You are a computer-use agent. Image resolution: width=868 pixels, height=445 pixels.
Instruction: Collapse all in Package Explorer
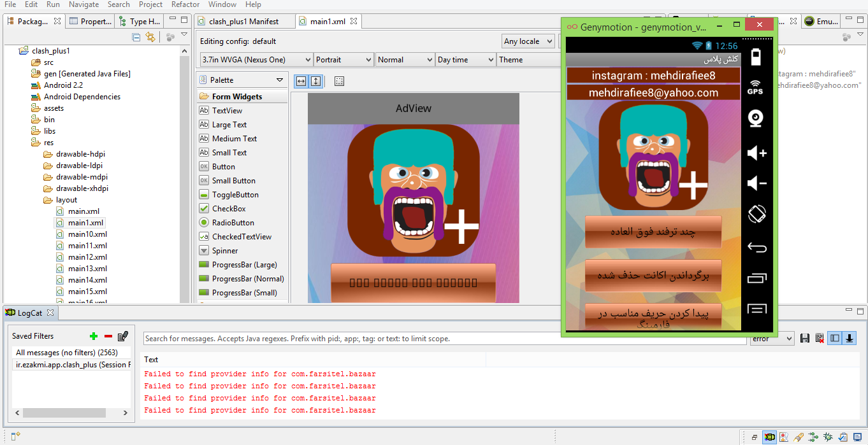[x=136, y=37]
